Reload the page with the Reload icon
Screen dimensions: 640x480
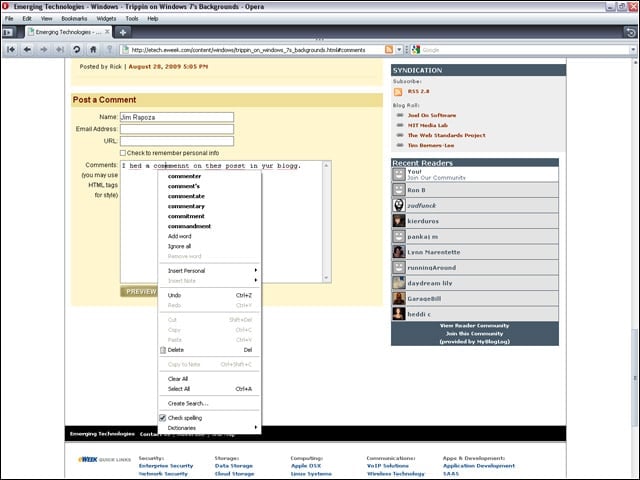(76, 50)
